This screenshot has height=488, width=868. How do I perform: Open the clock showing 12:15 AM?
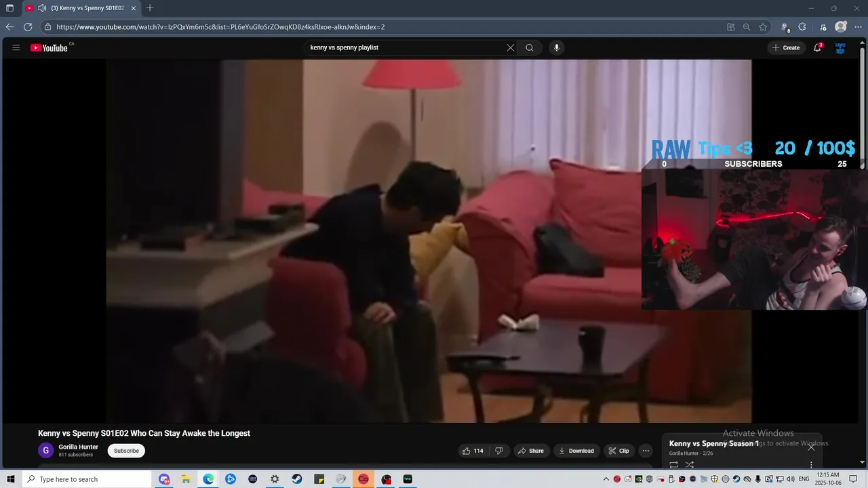[x=828, y=479]
